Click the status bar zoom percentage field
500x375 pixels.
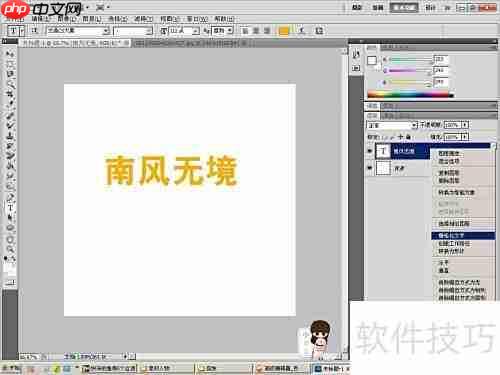(30, 357)
